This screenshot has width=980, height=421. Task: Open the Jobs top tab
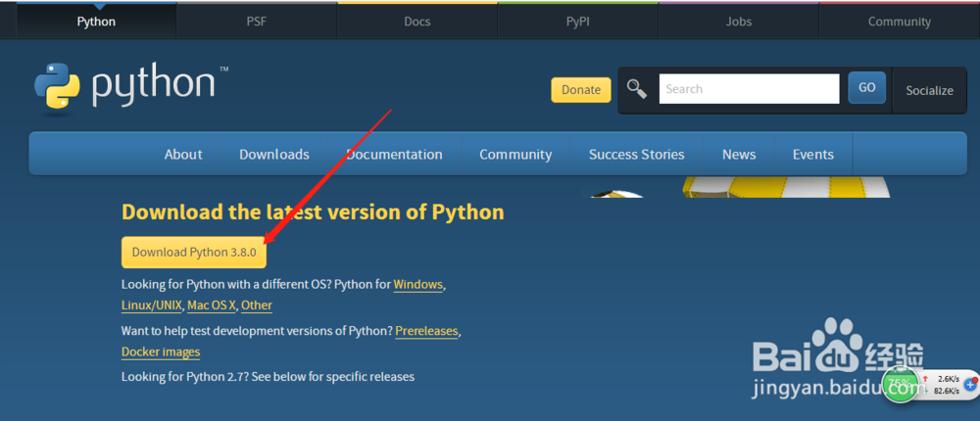pyautogui.click(x=739, y=22)
